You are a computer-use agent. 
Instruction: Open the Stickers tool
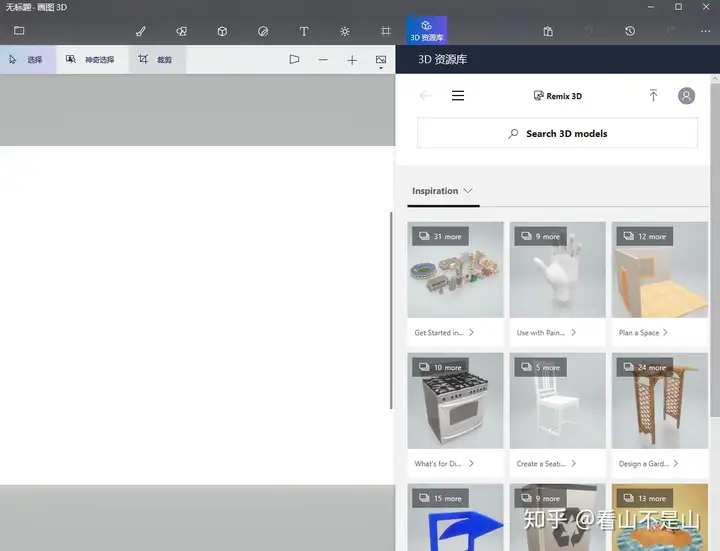point(263,31)
